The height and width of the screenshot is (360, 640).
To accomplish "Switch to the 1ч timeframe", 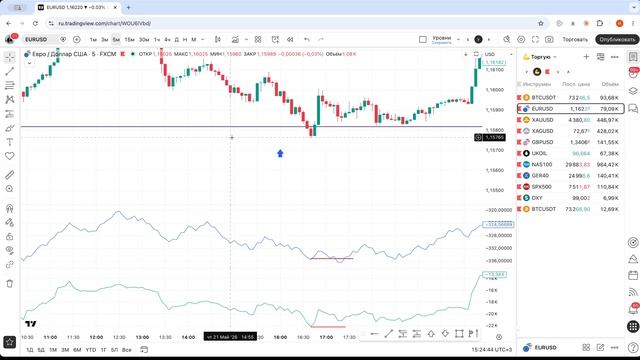I will (x=157, y=40).
